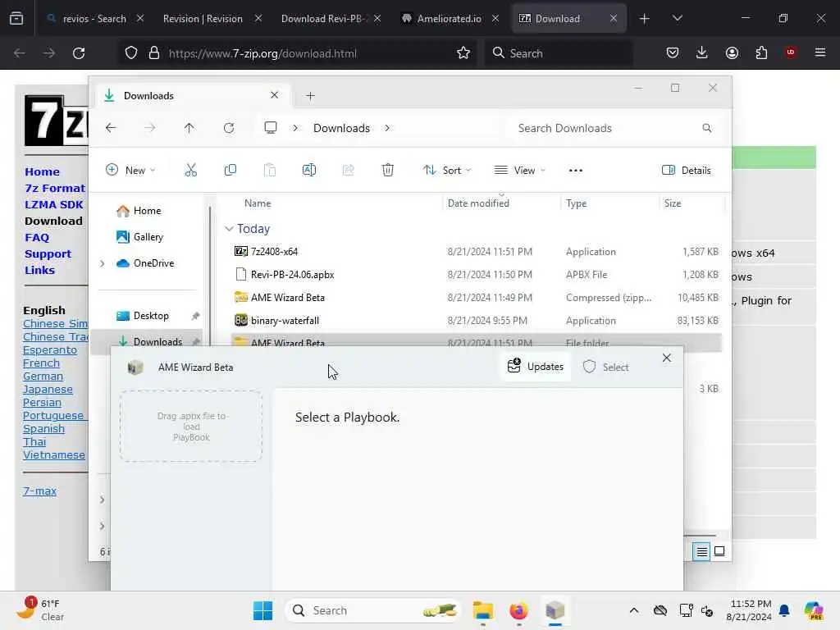Open Firefox downloads panel icon
840x630 pixels.
(702, 52)
